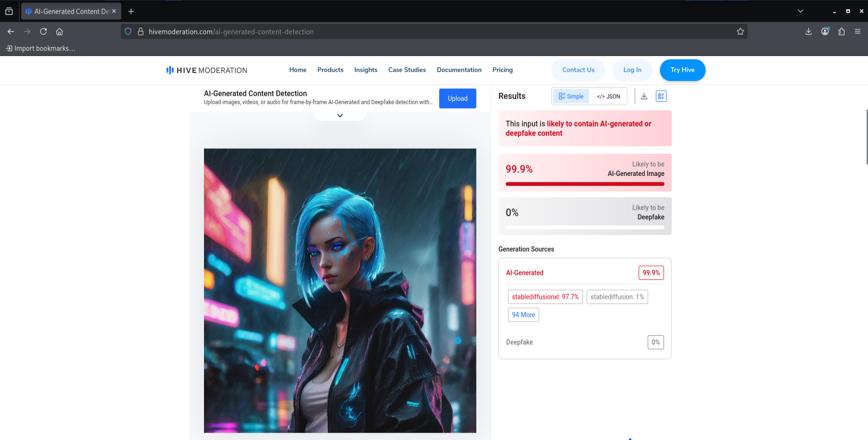Viewport: 868px width, 440px height.
Task: Click the Try Hive button
Action: click(683, 70)
